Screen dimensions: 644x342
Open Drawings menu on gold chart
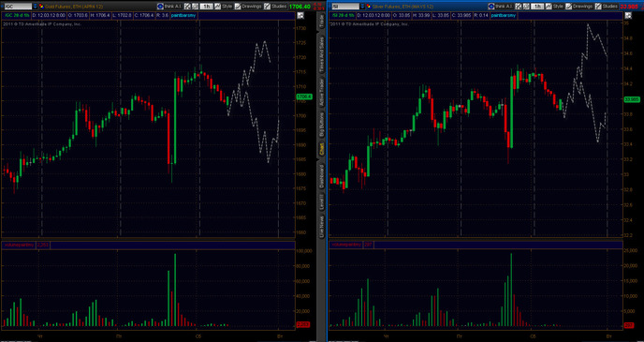pos(248,7)
